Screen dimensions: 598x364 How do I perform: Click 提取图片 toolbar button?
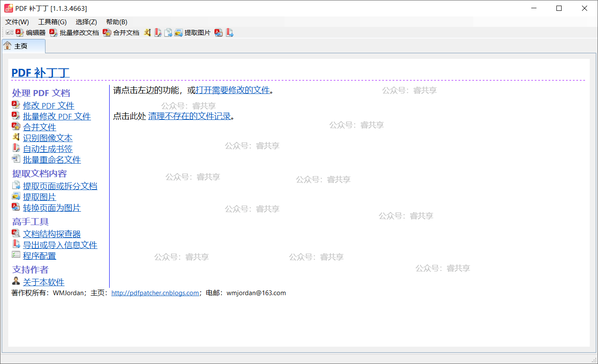(x=192, y=32)
